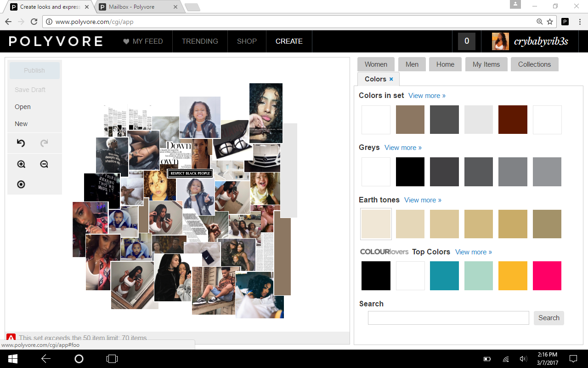Click the color search input field
This screenshot has height=368, width=588.
pyautogui.click(x=448, y=318)
